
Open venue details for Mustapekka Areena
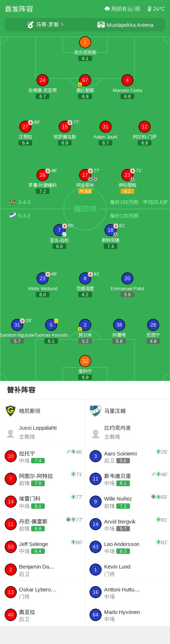click(126, 25)
